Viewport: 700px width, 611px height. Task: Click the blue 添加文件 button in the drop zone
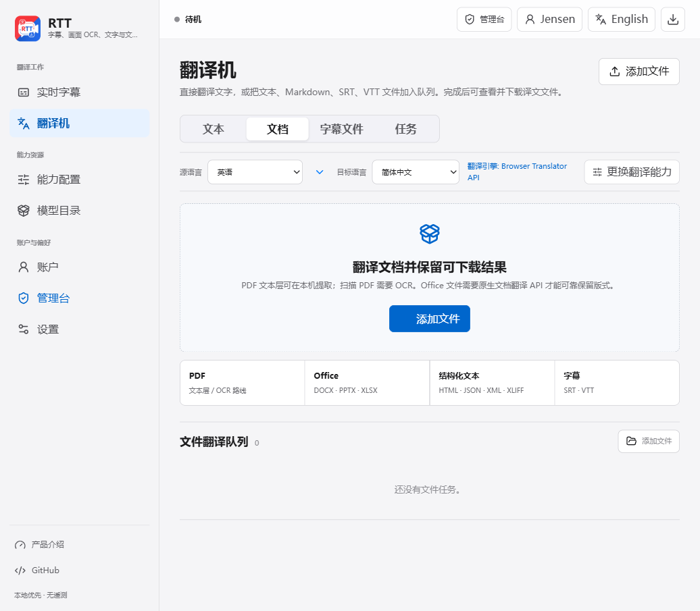pos(430,319)
